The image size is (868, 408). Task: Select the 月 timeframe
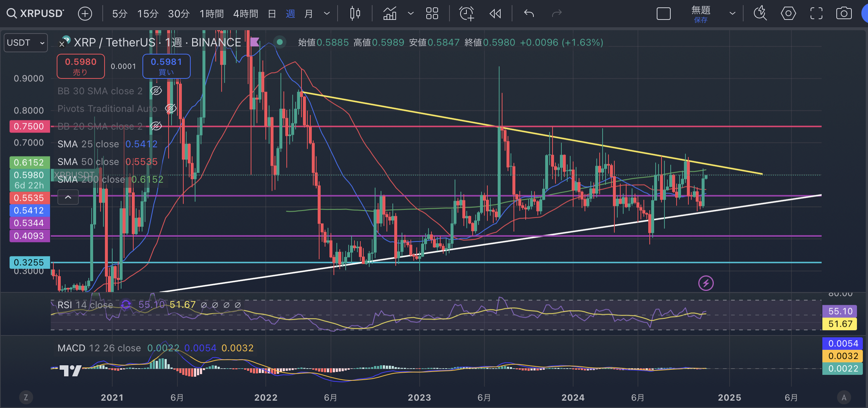coord(308,14)
